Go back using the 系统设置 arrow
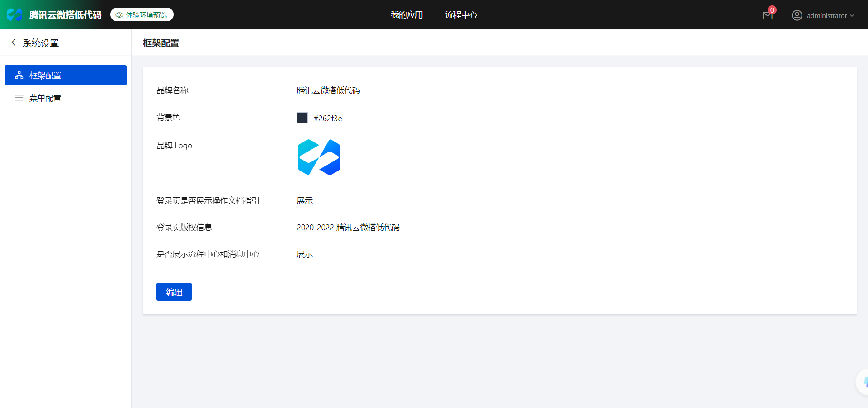This screenshot has height=408, width=868. (14, 43)
